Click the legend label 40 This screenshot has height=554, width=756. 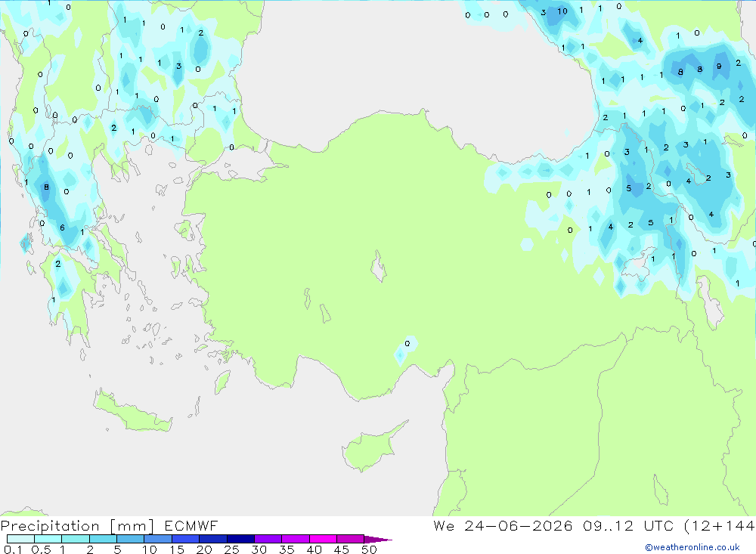[314, 549]
